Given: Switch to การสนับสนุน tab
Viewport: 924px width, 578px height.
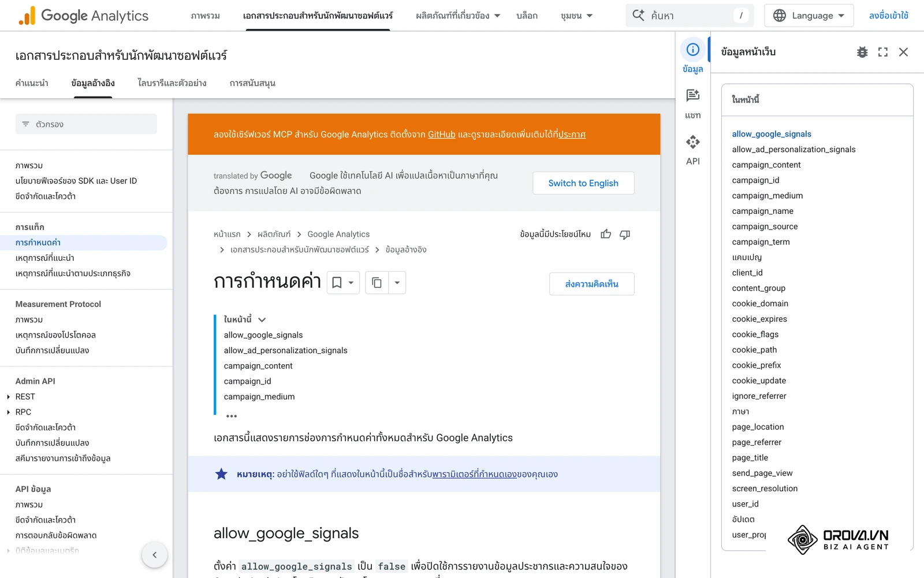Looking at the screenshot, I should 252,83.
